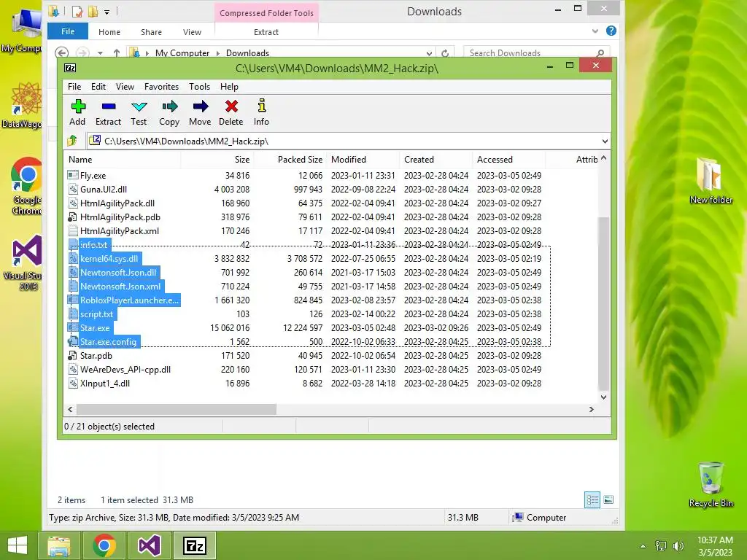Expand the 7-Zip address path dropdown
This screenshot has width=747, height=560.
605,141
